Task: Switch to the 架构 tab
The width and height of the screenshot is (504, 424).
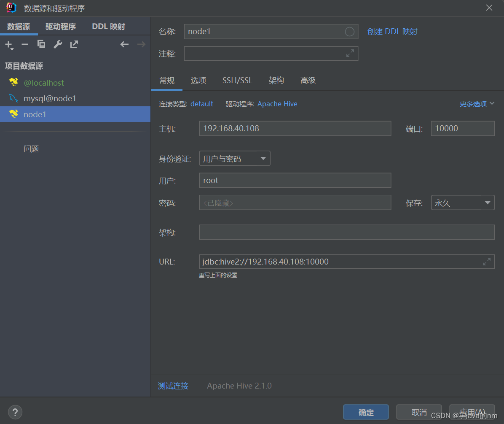Action: (x=276, y=80)
